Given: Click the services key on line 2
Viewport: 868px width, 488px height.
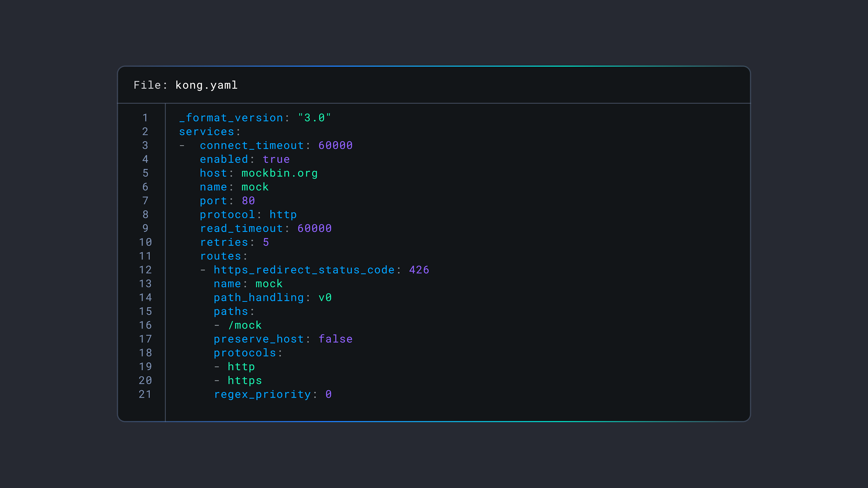Looking at the screenshot, I should pyautogui.click(x=206, y=132).
